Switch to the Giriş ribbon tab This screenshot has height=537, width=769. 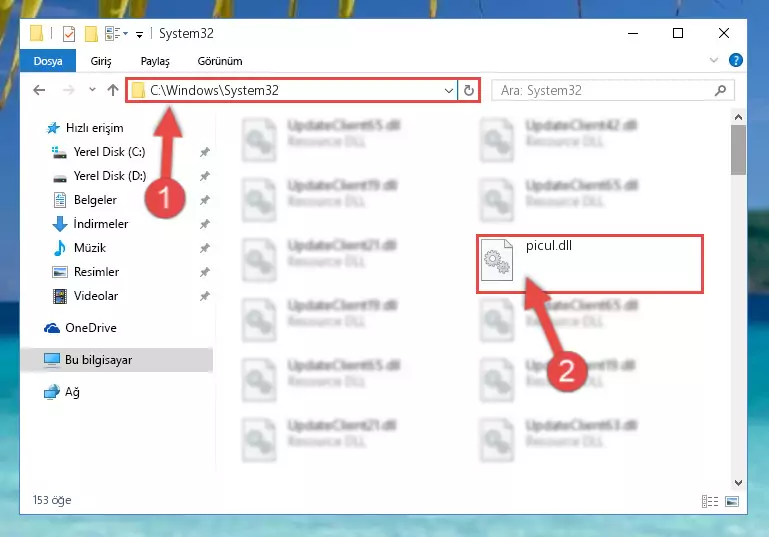click(x=101, y=61)
